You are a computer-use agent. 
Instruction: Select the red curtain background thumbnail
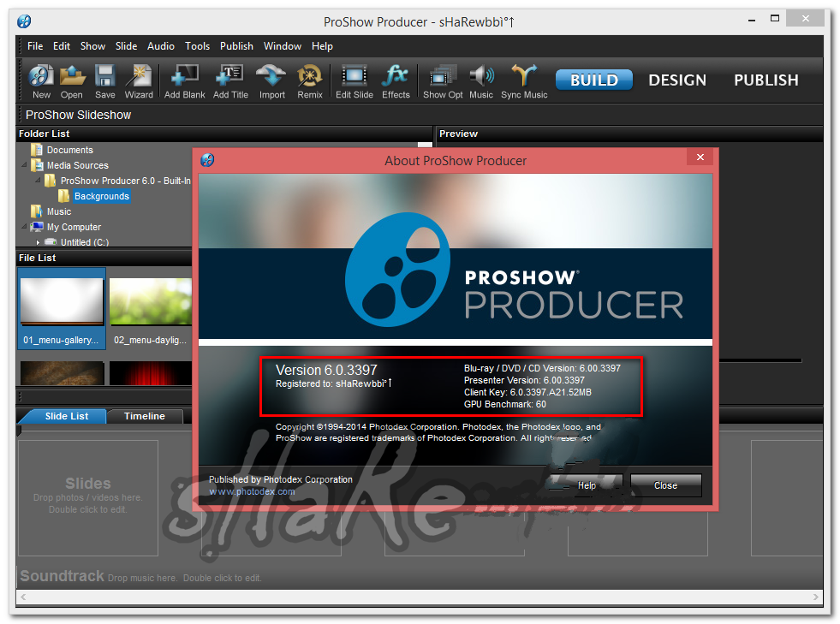151,373
